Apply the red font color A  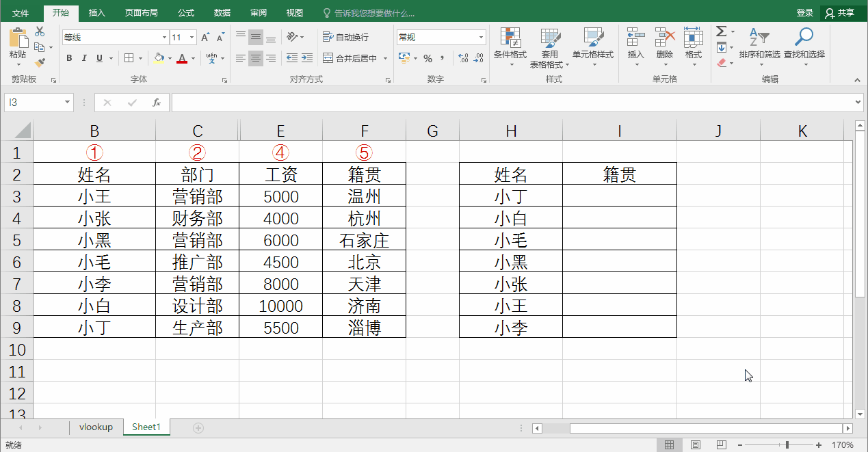pyautogui.click(x=182, y=59)
